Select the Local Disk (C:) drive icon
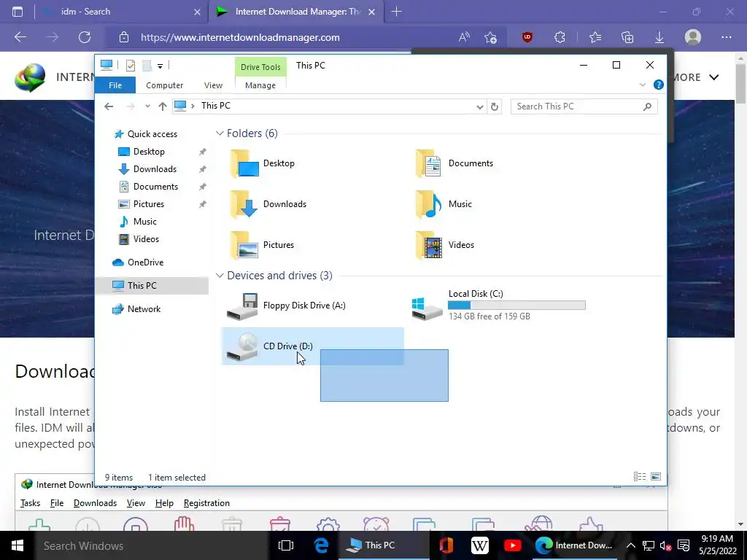Image resolution: width=747 pixels, height=560 pixels. point(427,308)
